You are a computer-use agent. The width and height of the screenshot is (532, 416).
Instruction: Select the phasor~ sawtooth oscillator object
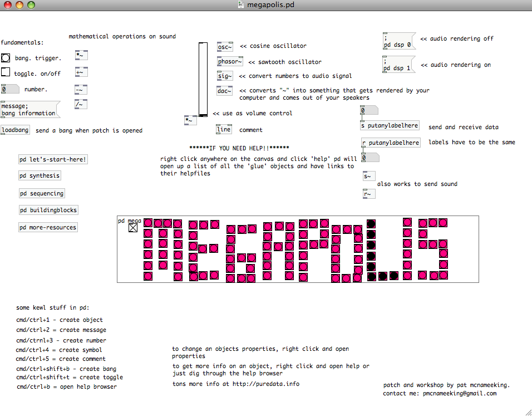(230, 62)
